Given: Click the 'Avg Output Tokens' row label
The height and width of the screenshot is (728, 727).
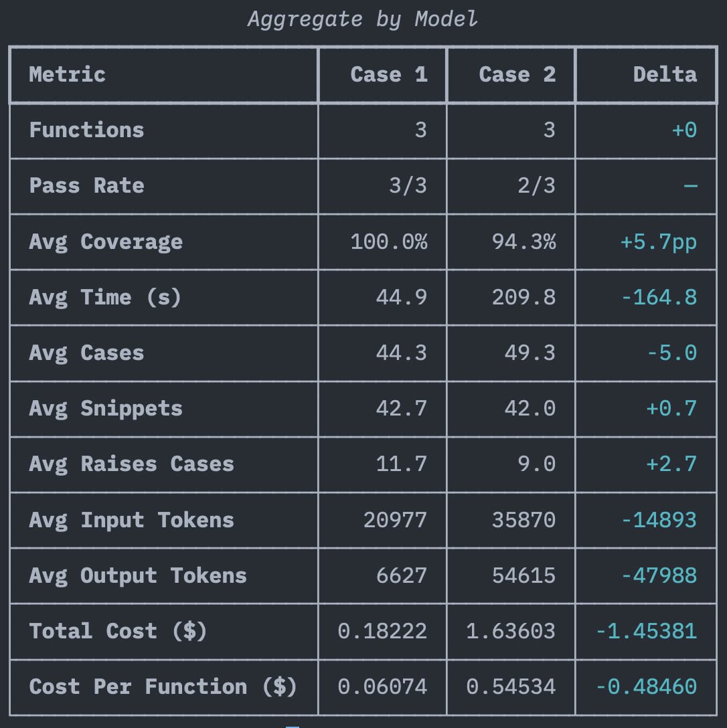Looking at the screenshot, I should point(138,576).
